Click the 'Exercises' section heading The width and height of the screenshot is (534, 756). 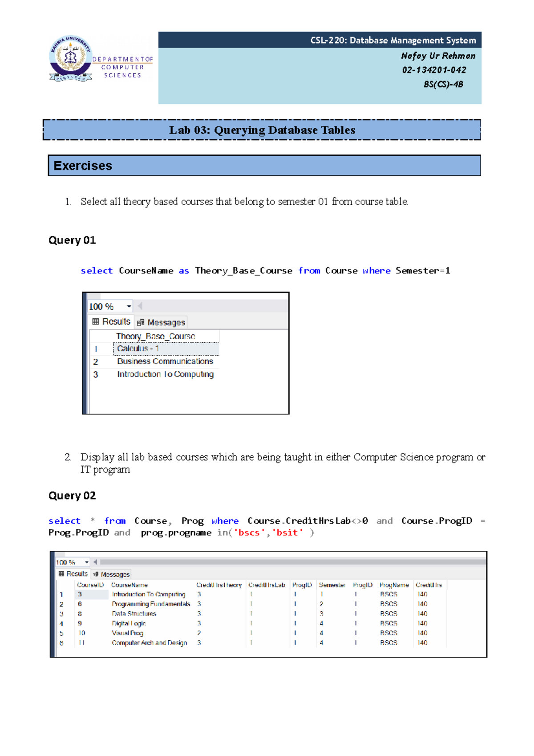(83, 166)
